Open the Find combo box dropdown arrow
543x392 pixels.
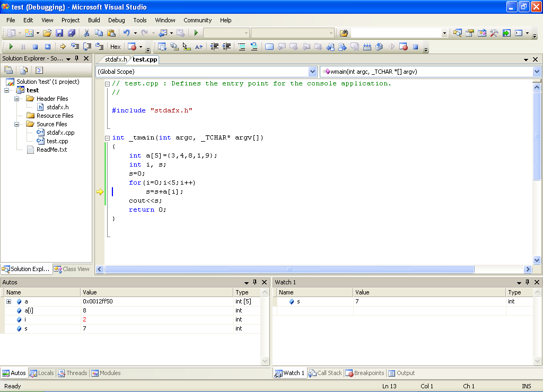444,33
